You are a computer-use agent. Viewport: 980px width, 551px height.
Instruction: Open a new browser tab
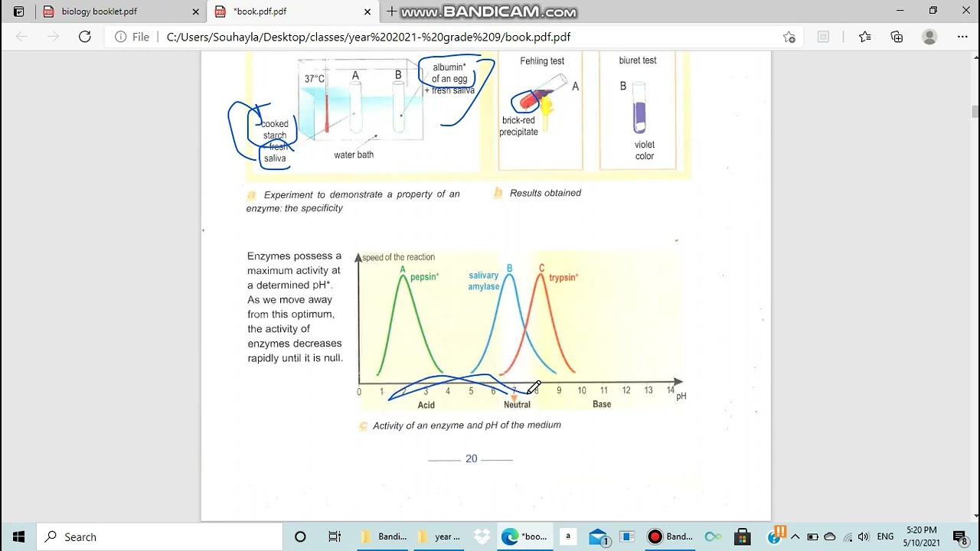[391, 11]
